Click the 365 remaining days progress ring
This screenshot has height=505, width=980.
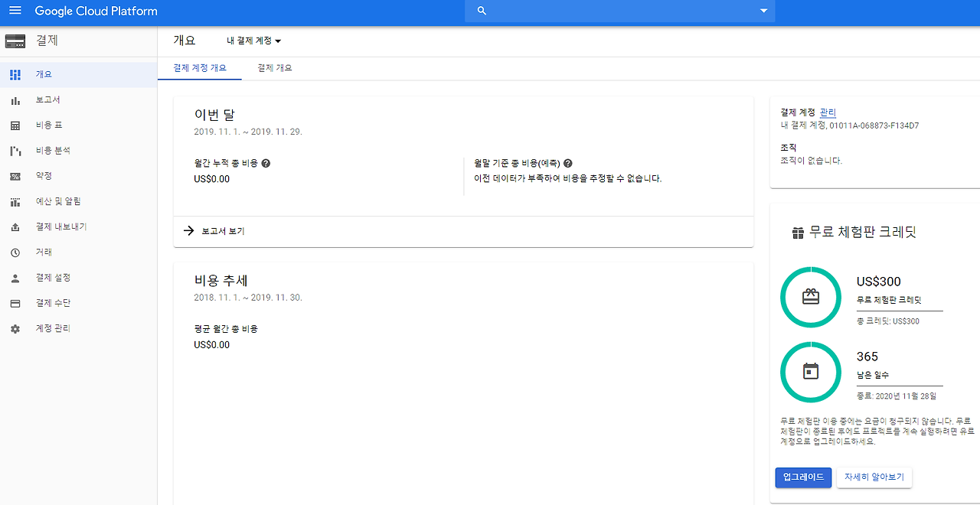(811, 372)
